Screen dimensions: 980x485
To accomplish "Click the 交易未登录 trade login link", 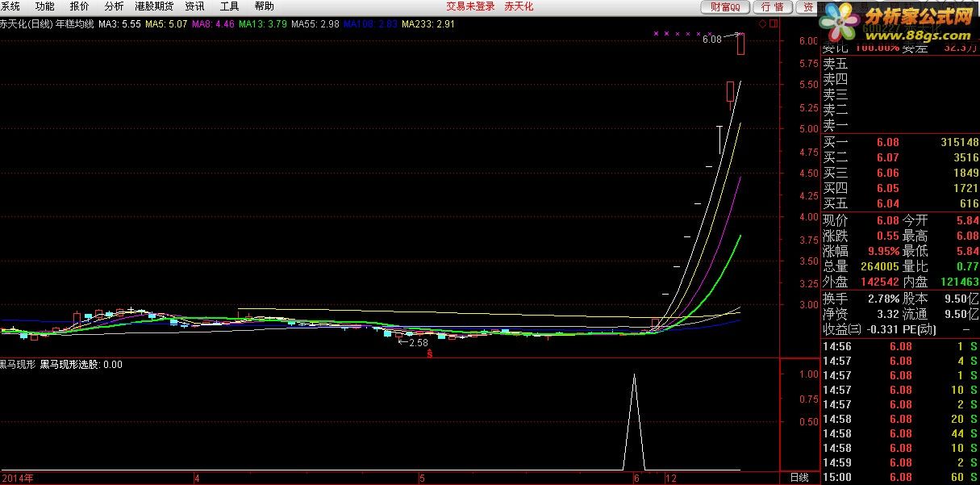I will click(x=470, y=6).
